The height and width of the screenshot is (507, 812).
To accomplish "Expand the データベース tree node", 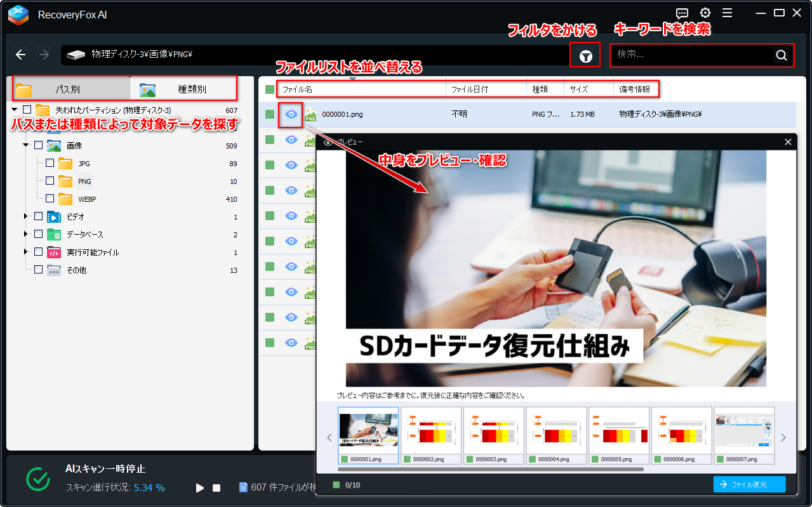I will click(x=26, y=234).
